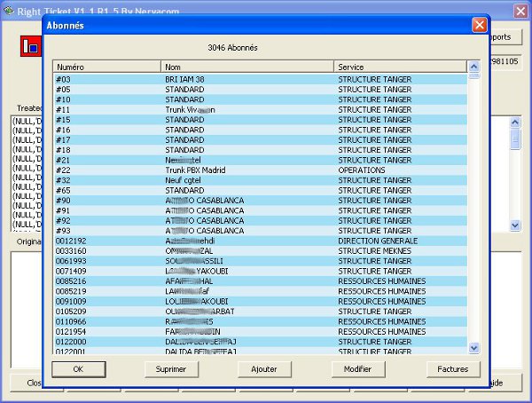532x403 pixels.
Task: Click Ajouter to add a subscriber
Action: [x=264, y=368]
